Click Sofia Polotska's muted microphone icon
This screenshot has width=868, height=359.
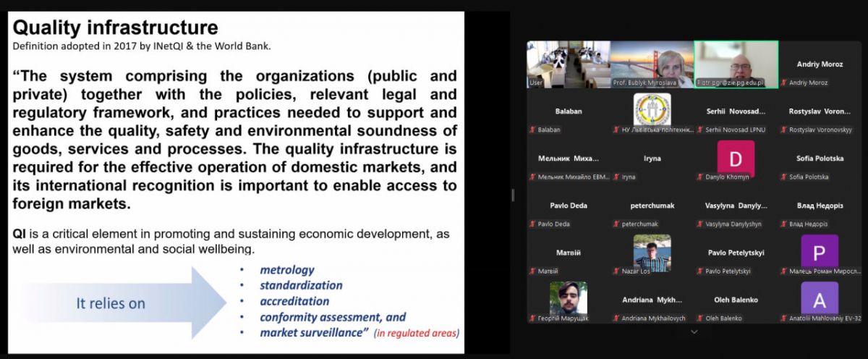[784, 177]
